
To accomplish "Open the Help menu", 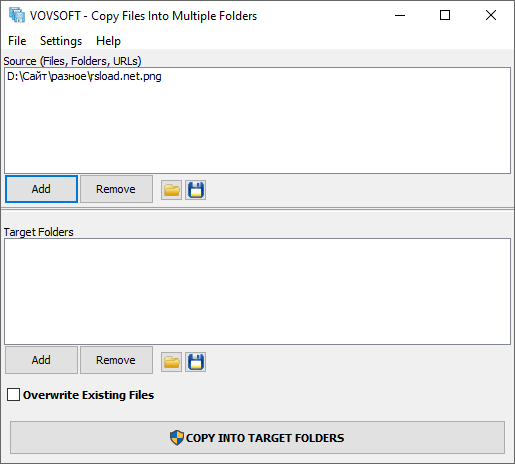I will click(x=108, y=41).
